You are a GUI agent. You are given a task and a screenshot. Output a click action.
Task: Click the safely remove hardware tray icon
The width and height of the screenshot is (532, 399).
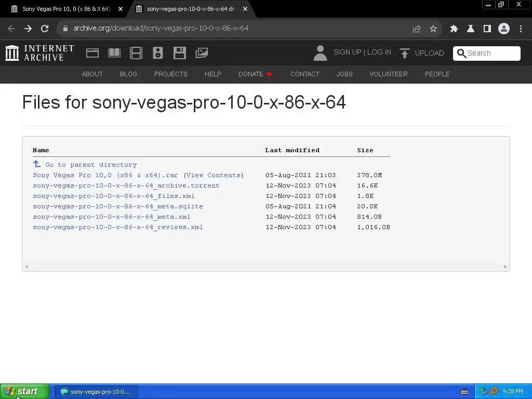[484, 391]
